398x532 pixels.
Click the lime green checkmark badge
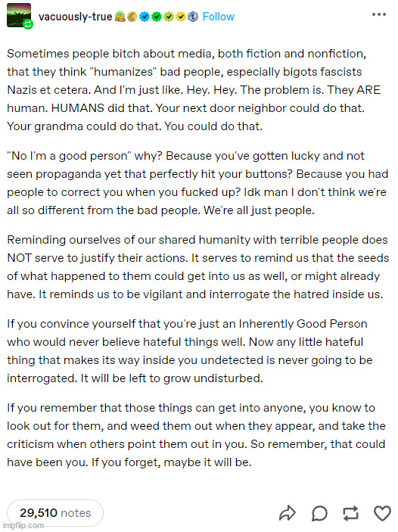coord(169,17)
